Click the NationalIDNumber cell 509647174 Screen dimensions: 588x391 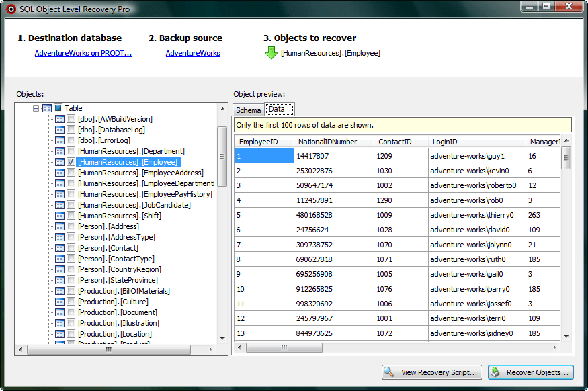(334, 185)
